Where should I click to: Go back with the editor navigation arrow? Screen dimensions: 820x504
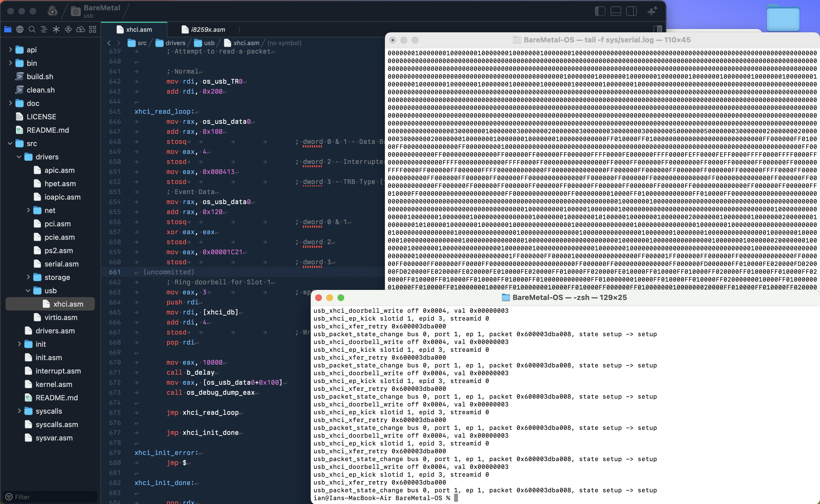click(x=109, y=43)
